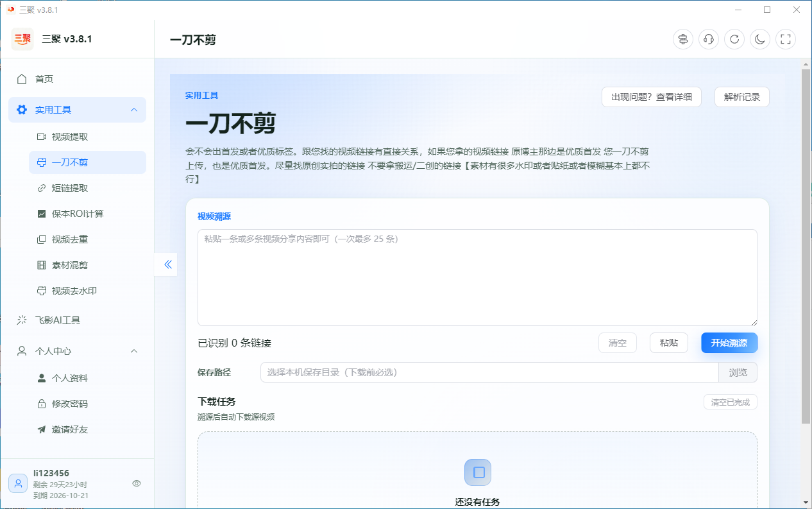
Task: Open 个人资料 menu item
Action: click(x=87, y=378)
